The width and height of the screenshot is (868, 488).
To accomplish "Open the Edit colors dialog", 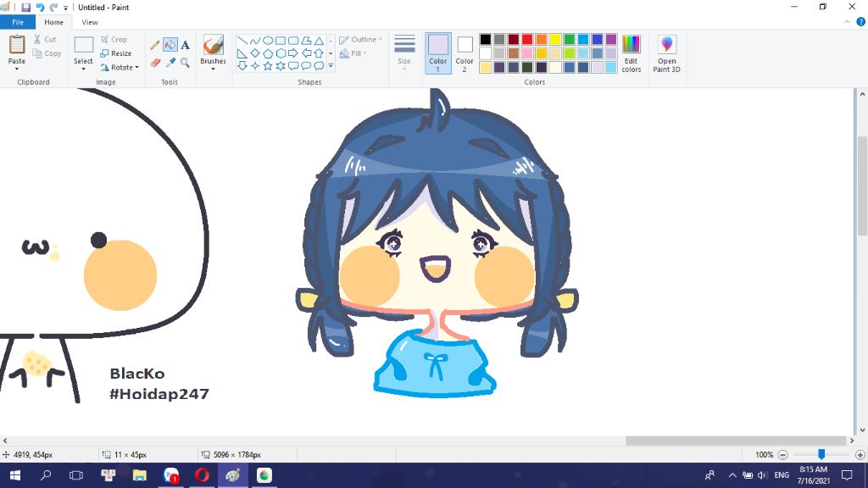I will [x=631, y=53].
